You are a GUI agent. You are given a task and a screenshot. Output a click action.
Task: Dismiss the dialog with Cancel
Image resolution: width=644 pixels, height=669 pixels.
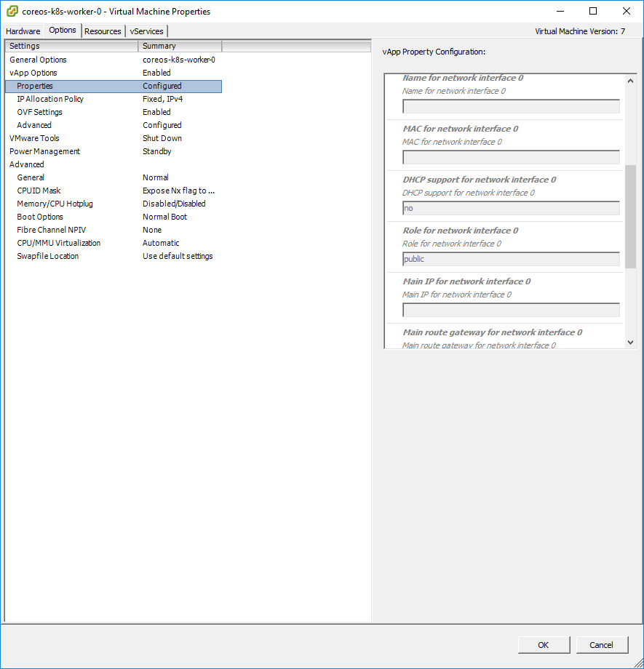(x=602, y=644)
